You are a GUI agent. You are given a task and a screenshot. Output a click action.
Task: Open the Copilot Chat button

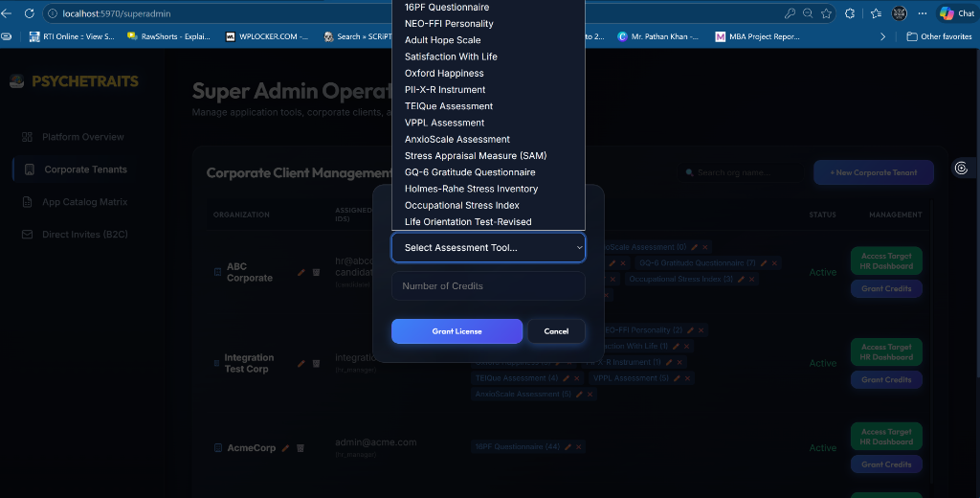[x=957, y=13]
